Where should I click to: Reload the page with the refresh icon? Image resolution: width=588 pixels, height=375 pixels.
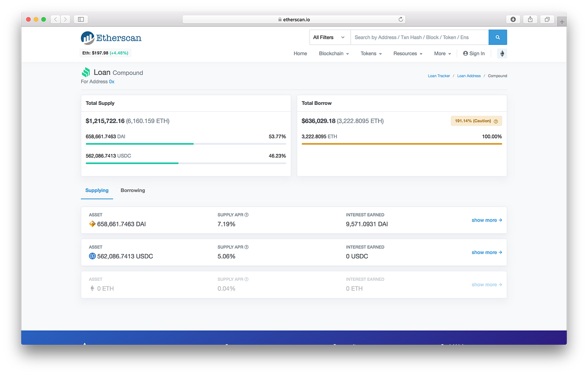coord(400,19)
